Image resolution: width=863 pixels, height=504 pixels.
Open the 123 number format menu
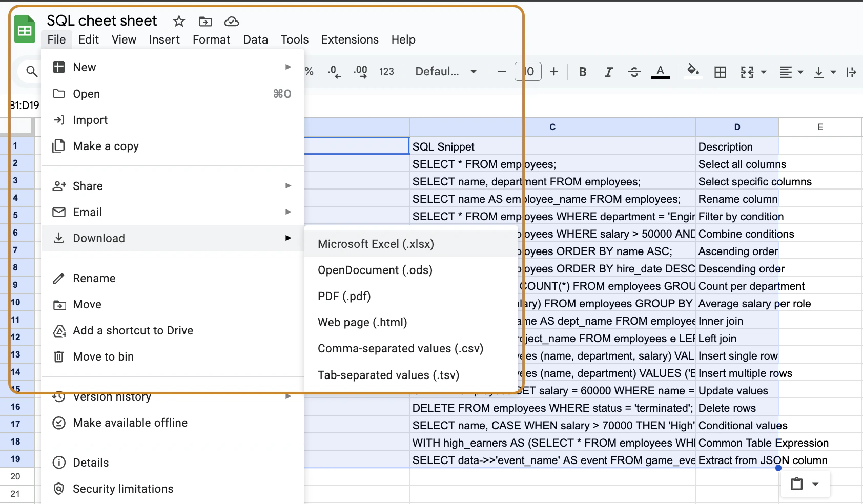click(386, 72)
